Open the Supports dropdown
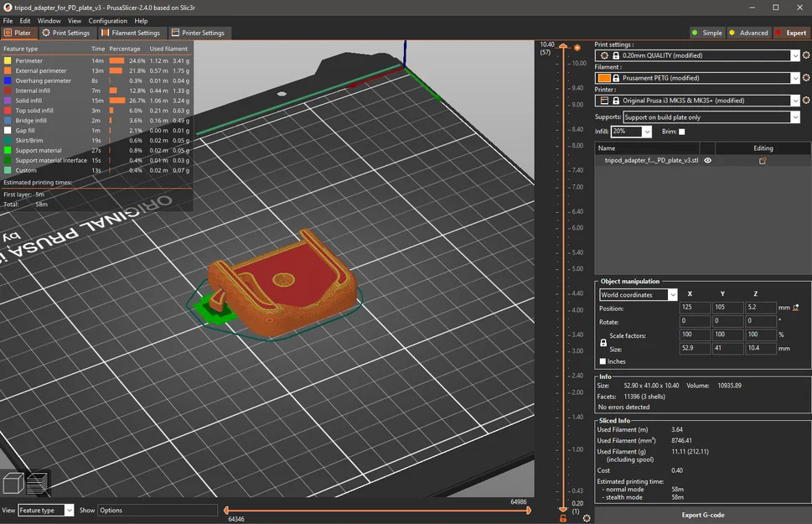812x524 pixels. 795,117
